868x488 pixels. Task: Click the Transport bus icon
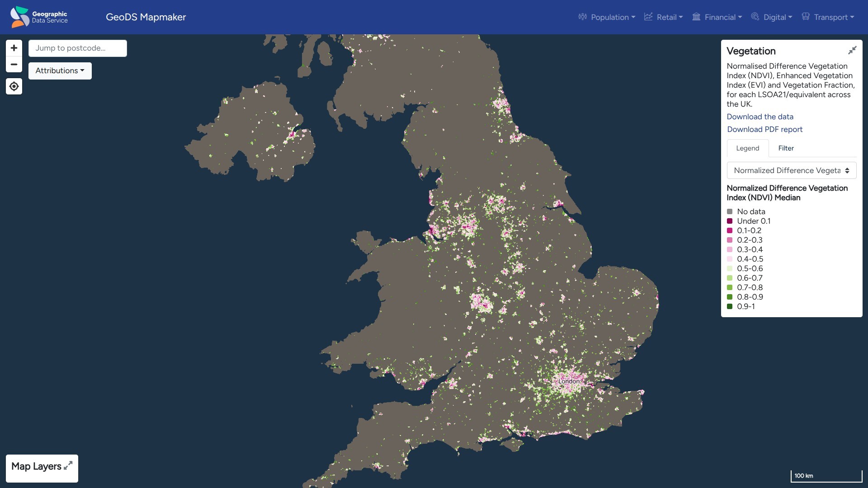tap(806, 17)
